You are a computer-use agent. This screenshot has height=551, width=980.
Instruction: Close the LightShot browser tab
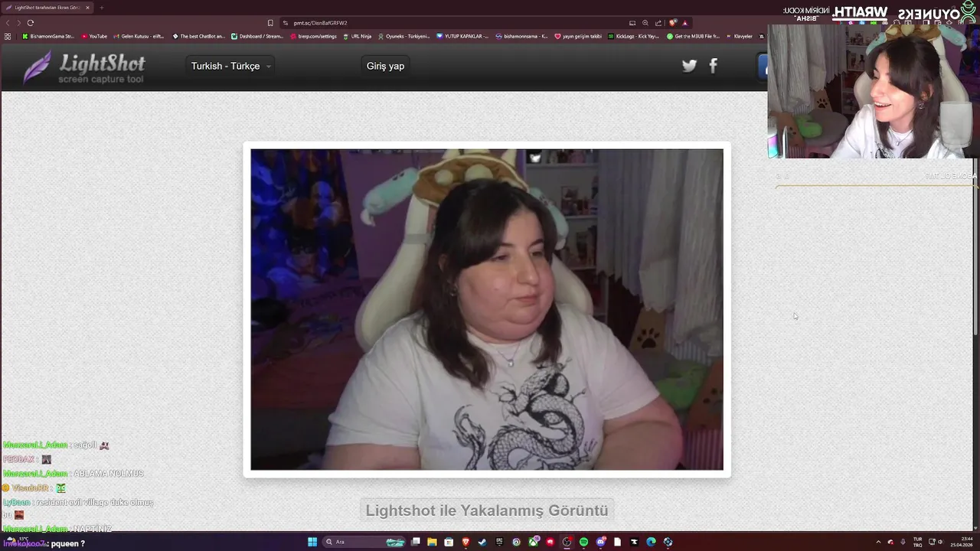pos(87,8)
